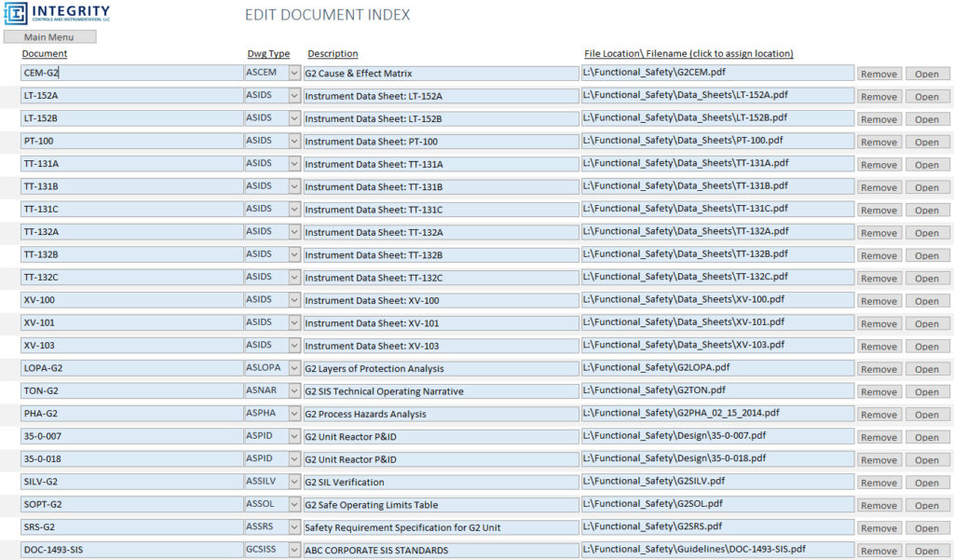This screenshot has height=560, width=954.
Task: Select the TT-132B document name field
Action: [130, 254]
